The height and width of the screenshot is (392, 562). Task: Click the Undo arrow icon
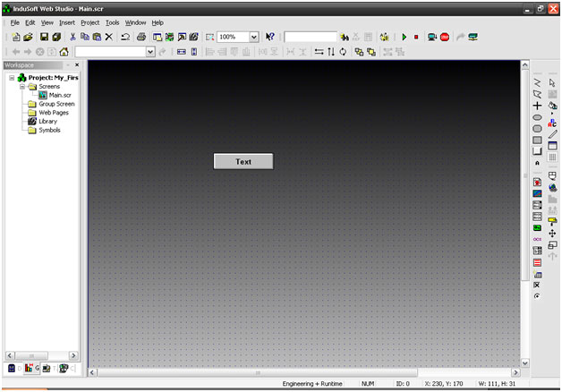click(x=125, y=37)
